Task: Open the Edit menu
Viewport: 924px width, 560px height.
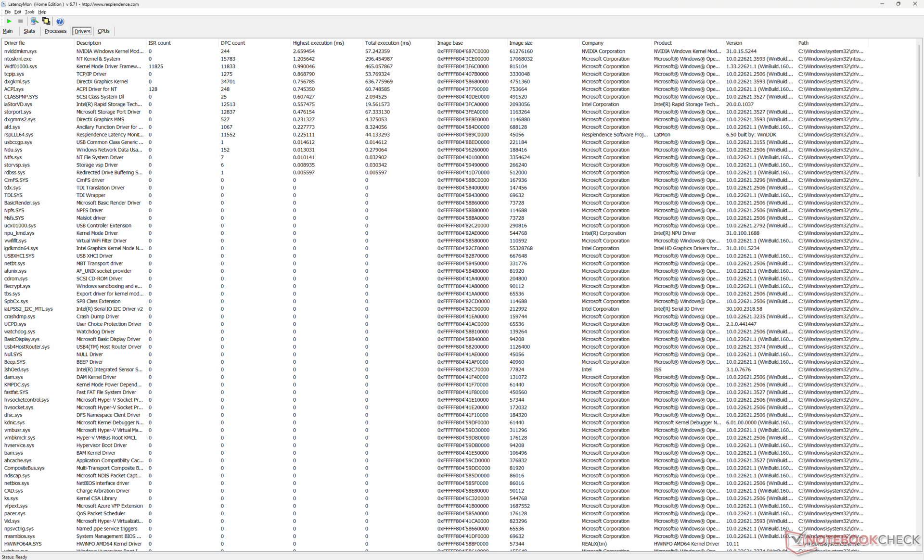Action: click(x=18, y=12)
